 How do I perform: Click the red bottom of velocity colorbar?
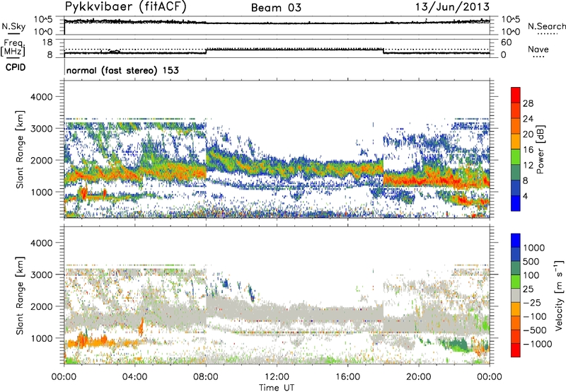516,350
